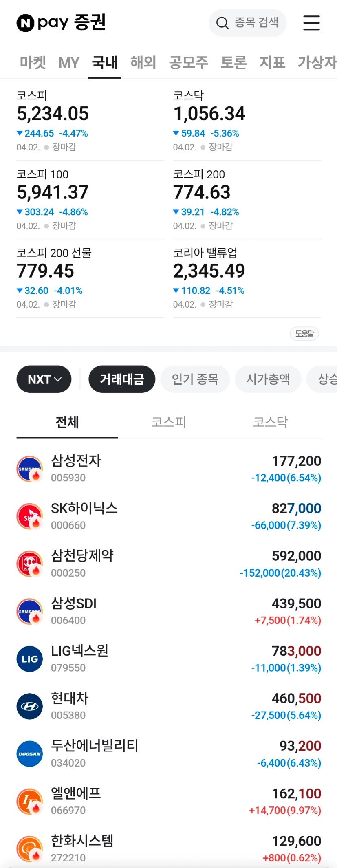This screenshot has width=337, height=868.
Task: Click the 도움말 help button
Action: coord(304,334)
